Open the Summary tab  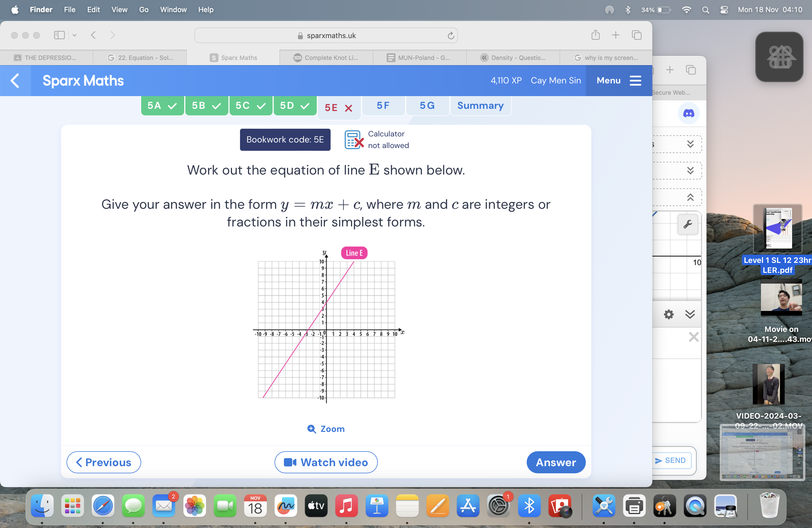(x=480, y=106)
